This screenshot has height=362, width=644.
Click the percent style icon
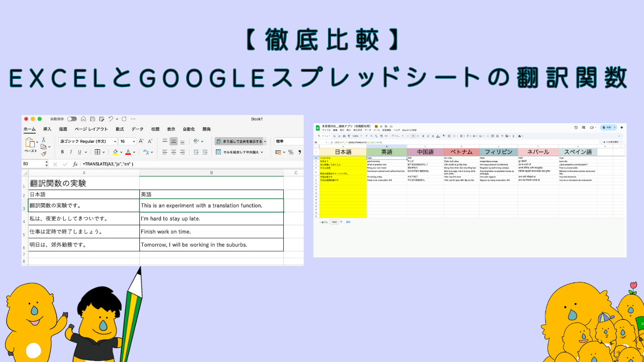(x=290, y=152)
